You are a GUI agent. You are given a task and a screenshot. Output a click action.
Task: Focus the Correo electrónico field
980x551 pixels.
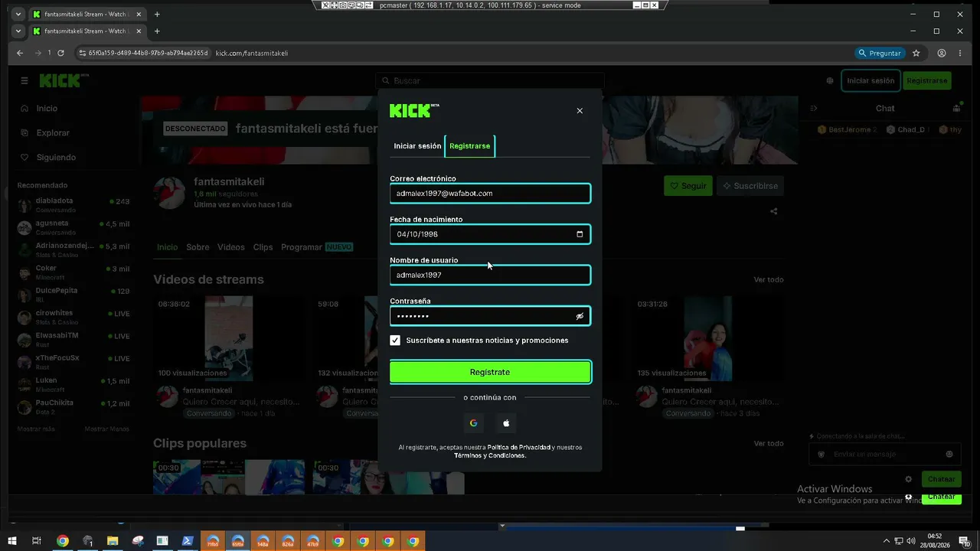490,194
